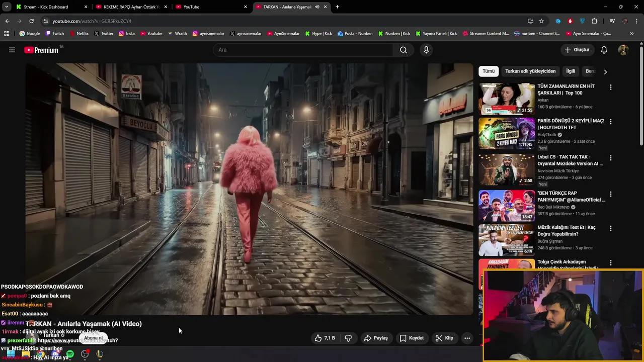This screenshot has width=644, height=362.
Task: Start voice search with microphone icon
Action: pos(426,50)
